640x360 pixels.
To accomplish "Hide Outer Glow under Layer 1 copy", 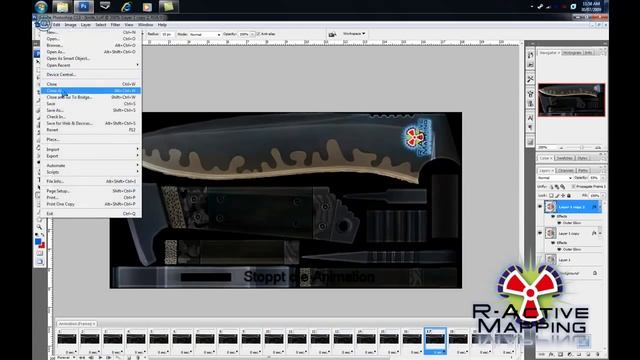I will pyautogui.click(x=560, y=249).
